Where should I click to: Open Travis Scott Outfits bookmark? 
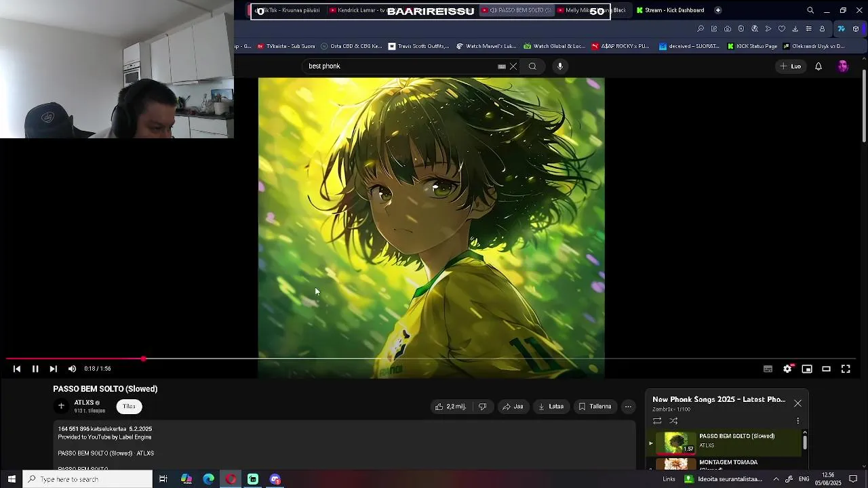[x=419, y=46]
